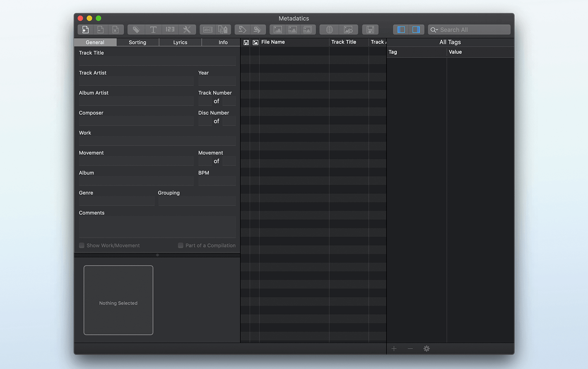Sort by Track Title column header
Screen dimensions: 588x369
pyautogui.click(x=349, y=42)
